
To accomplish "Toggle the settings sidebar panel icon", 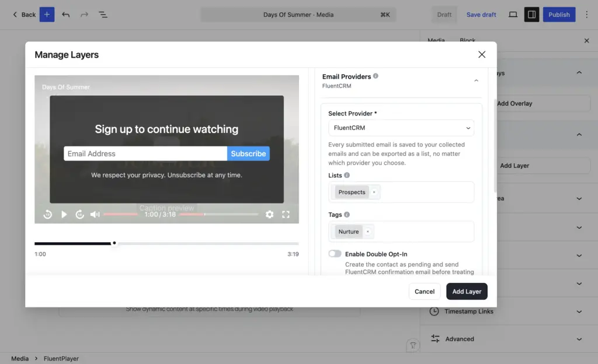I will tap(531, 15).
